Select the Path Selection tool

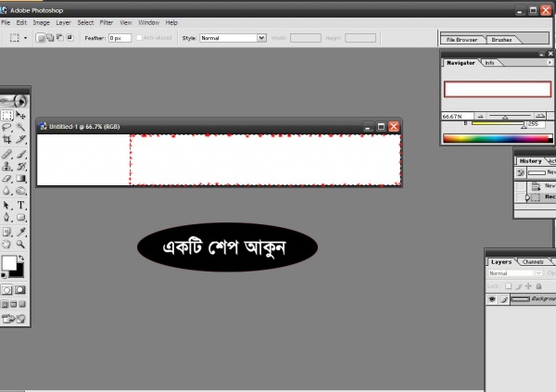6,205
